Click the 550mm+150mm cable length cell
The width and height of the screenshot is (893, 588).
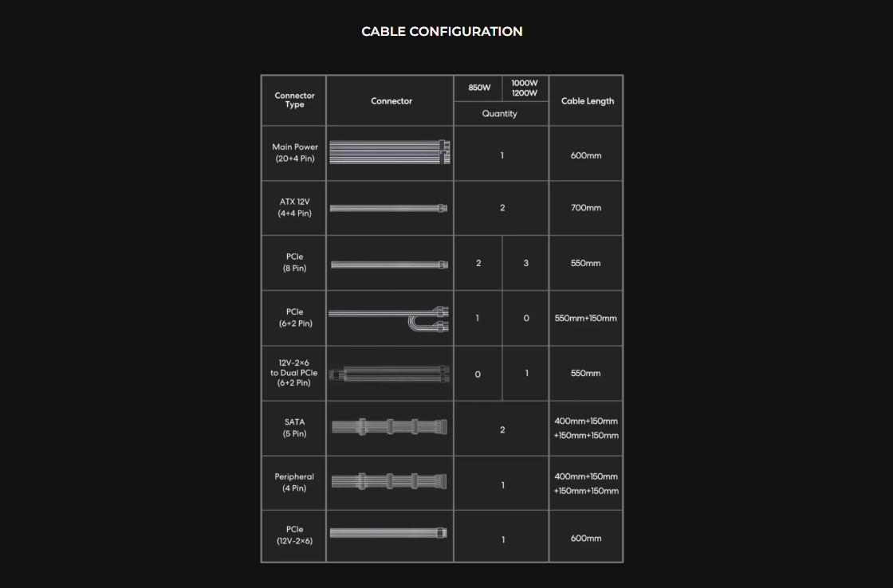pyautogui.click(x=586, y=319)
